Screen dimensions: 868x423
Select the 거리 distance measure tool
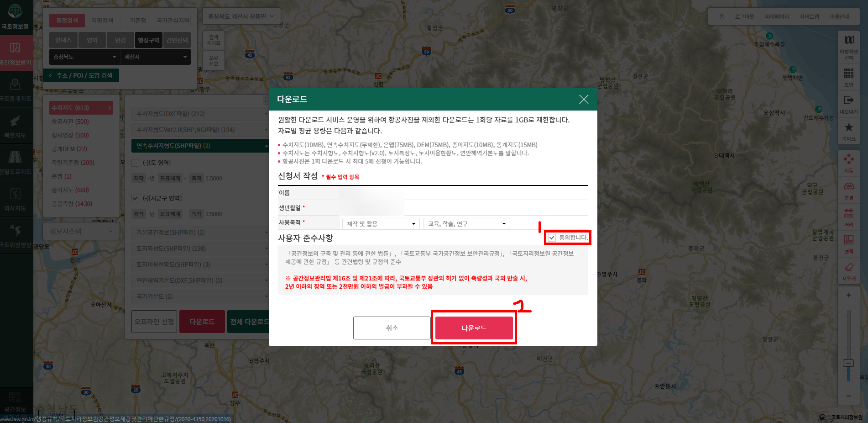point(849,217)
